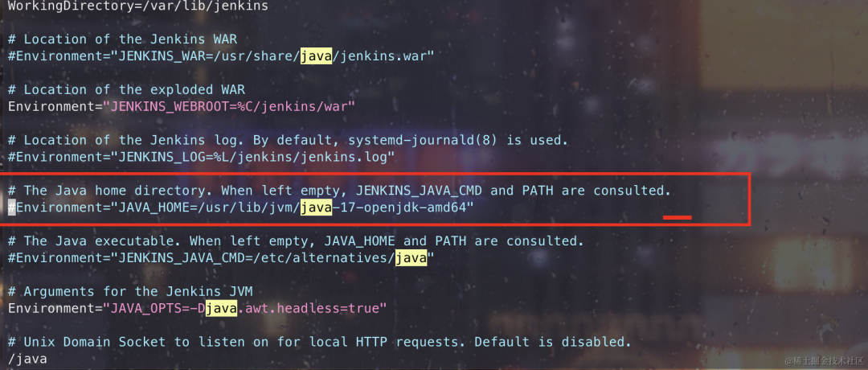Click the commented JENKINS_WAR environment line
The image size is (868, 370).
pos(221,56)
